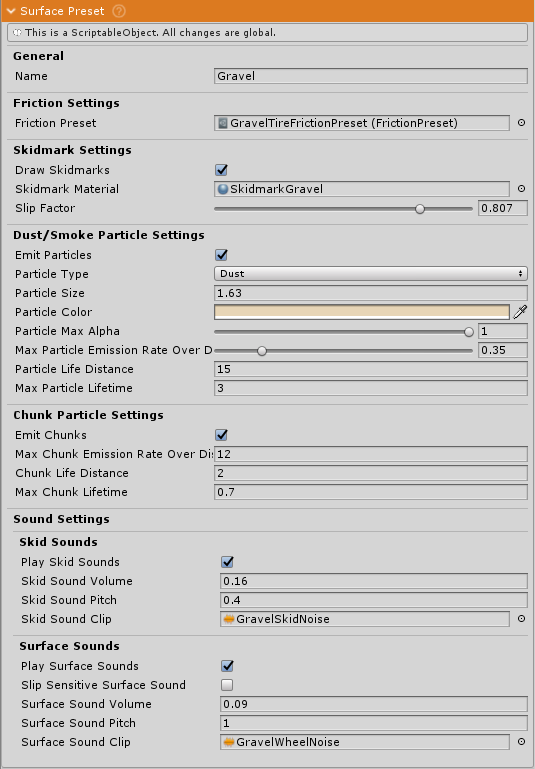Click the Surface Preset help question-mark icon
Screen dimensions: 535x769
coord(119,11)
